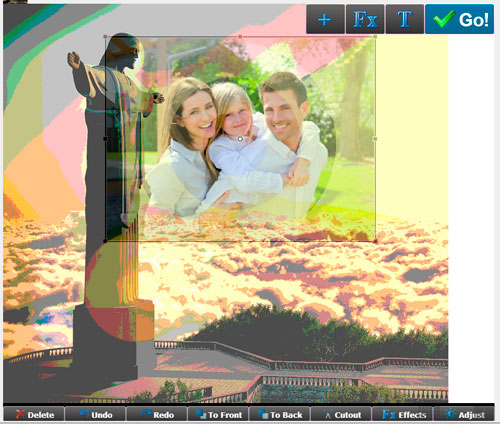Click the bottom-right selection handle
This screenshot has height=424, width=500.
(375, 241)
